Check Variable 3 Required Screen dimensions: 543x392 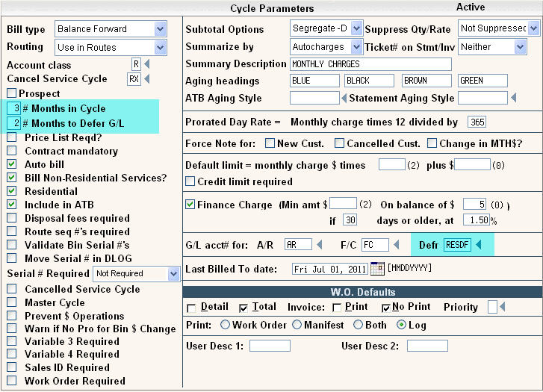11,341
